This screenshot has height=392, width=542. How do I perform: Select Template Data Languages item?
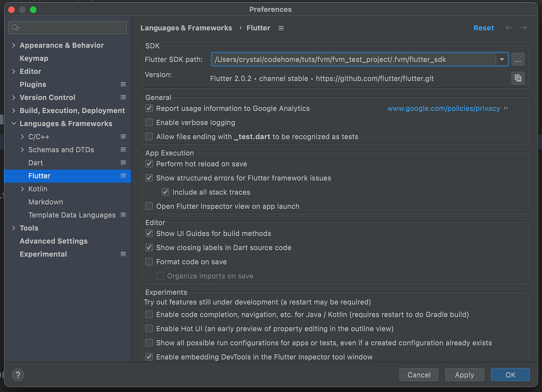(72, 215)
